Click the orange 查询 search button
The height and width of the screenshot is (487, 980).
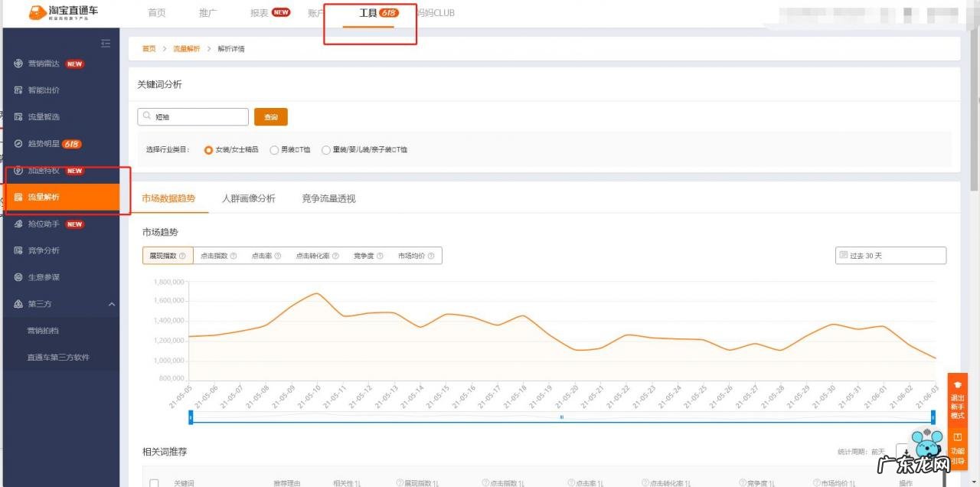click(x=270, y=117)
